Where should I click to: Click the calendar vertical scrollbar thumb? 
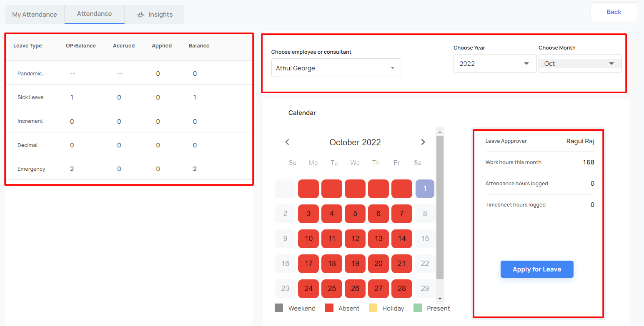click(440, 207)
